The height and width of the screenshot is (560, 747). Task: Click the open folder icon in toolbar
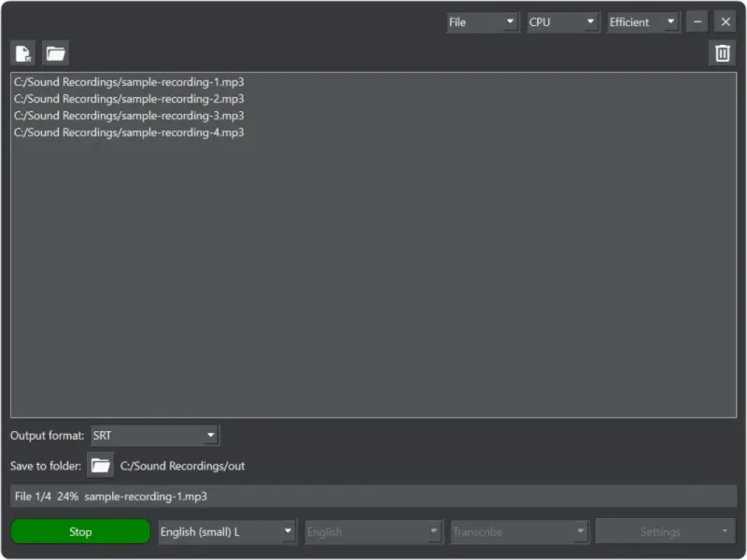click(x=56, y=53)
